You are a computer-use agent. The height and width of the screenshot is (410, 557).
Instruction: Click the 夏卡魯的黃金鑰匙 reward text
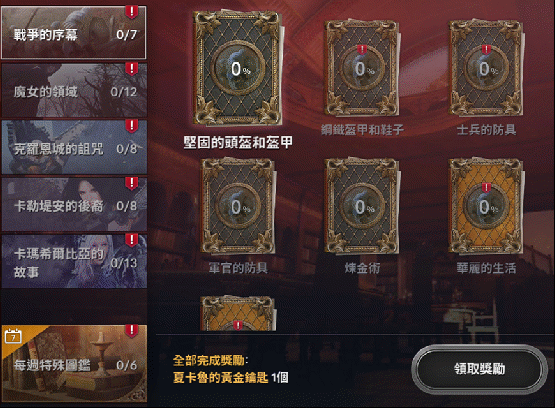click(x=221, y=377)
